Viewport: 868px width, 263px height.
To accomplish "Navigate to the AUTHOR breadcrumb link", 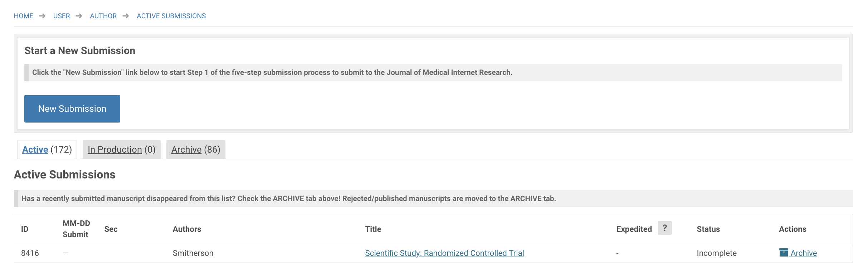I will click(x=103, y=16).
